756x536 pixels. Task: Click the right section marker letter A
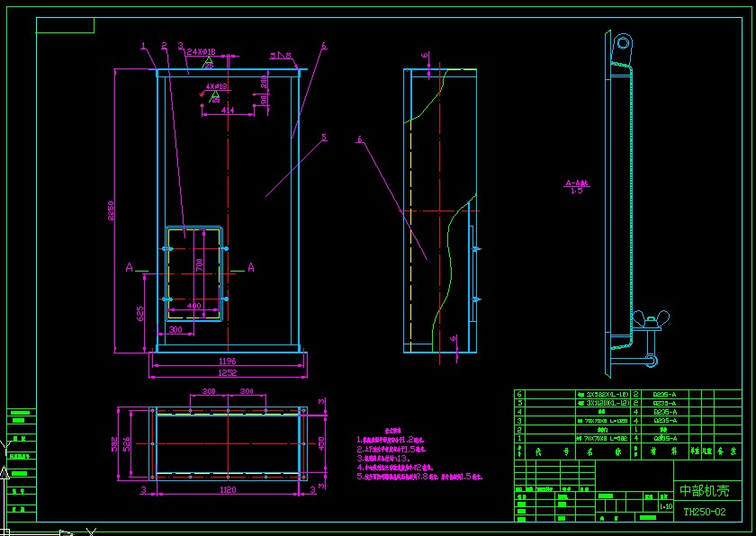[x=250, y=268]
